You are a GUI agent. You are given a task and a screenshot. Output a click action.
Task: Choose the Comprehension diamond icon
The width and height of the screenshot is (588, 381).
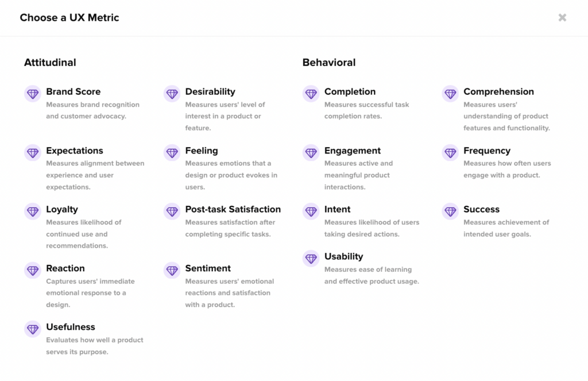[450, 94]
